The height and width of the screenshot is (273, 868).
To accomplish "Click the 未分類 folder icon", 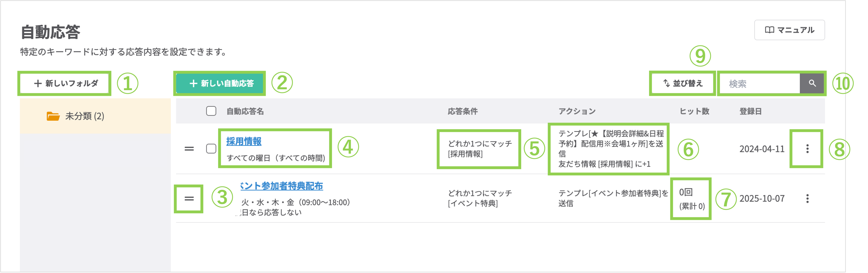I will point(53,116).
